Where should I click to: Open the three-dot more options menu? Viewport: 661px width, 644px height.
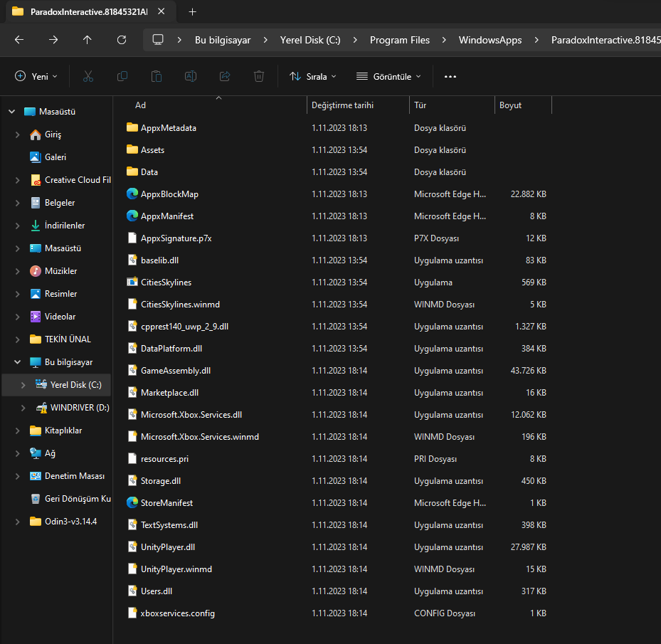click(x=450, y=76)
